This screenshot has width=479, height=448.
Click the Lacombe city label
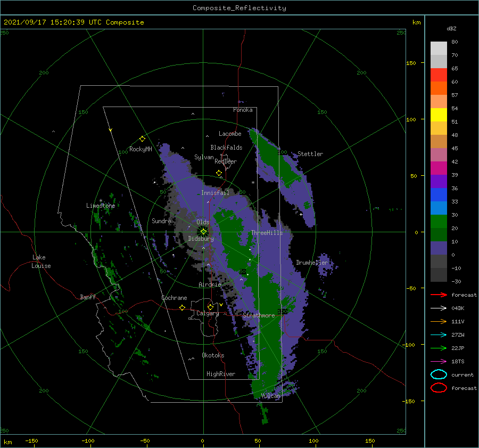tap(230, 134)
